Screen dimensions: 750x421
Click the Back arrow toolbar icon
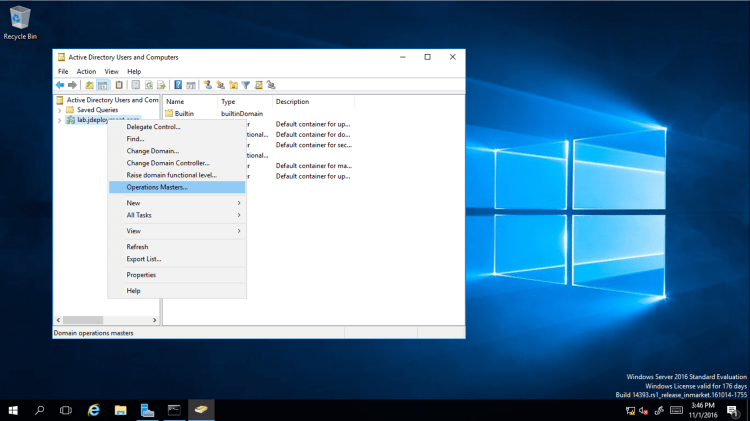pos(60,85)
